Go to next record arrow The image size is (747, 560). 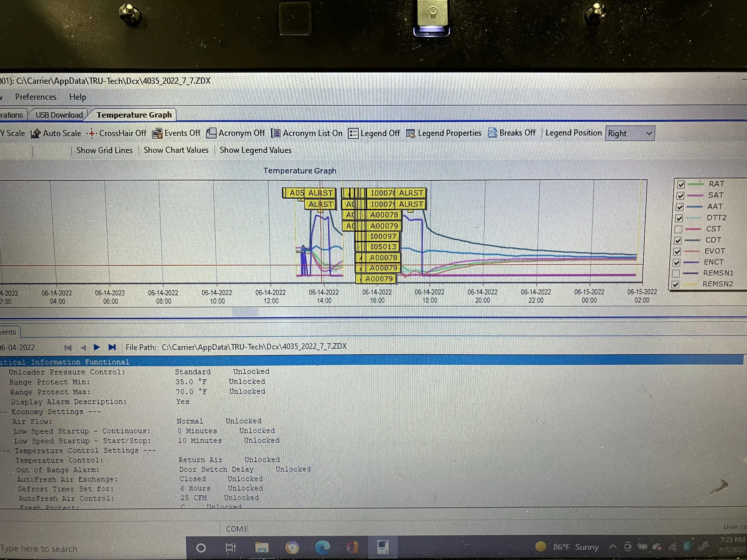97,347
